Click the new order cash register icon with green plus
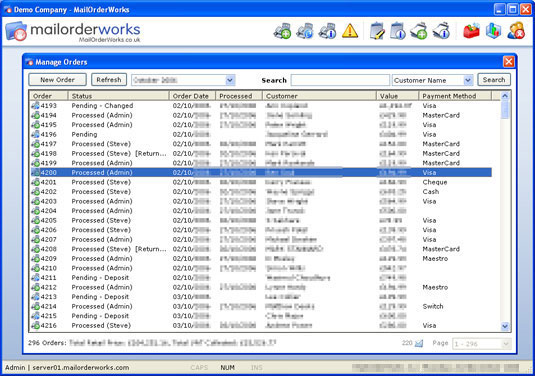 [x=282, y=31]
